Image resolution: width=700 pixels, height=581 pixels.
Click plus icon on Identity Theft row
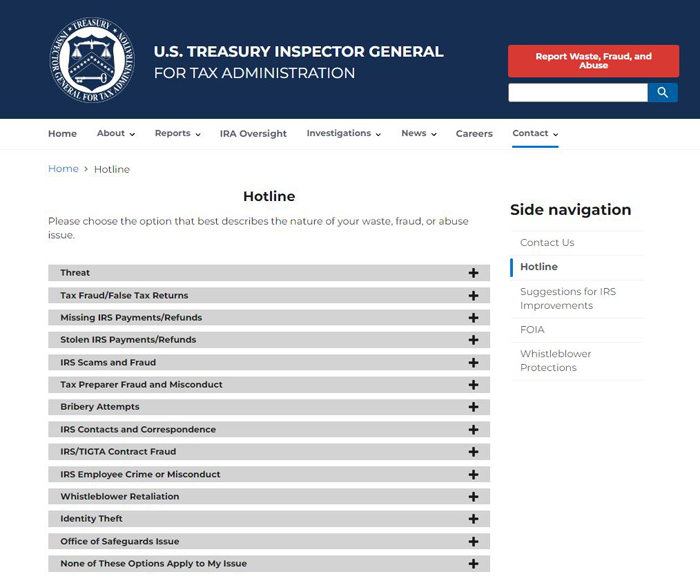click(473, 519)
